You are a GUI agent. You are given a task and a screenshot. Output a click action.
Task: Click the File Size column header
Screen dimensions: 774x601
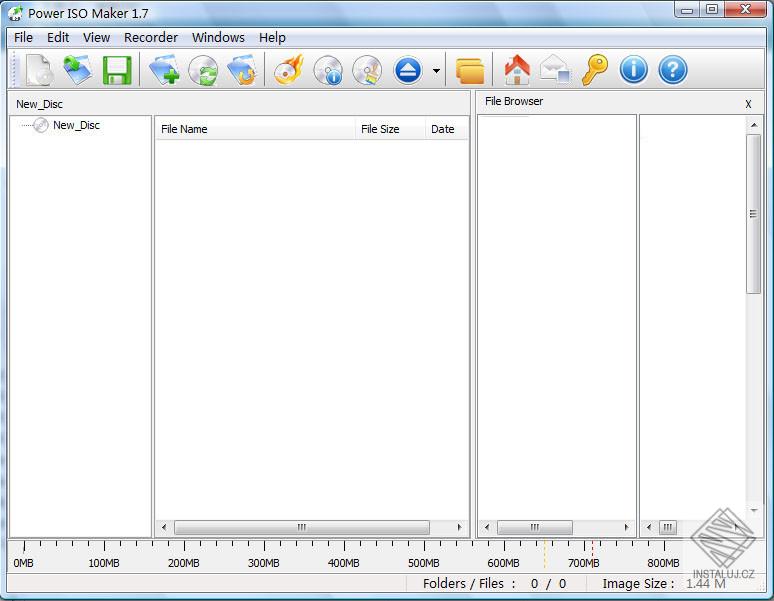click(380, 129)
